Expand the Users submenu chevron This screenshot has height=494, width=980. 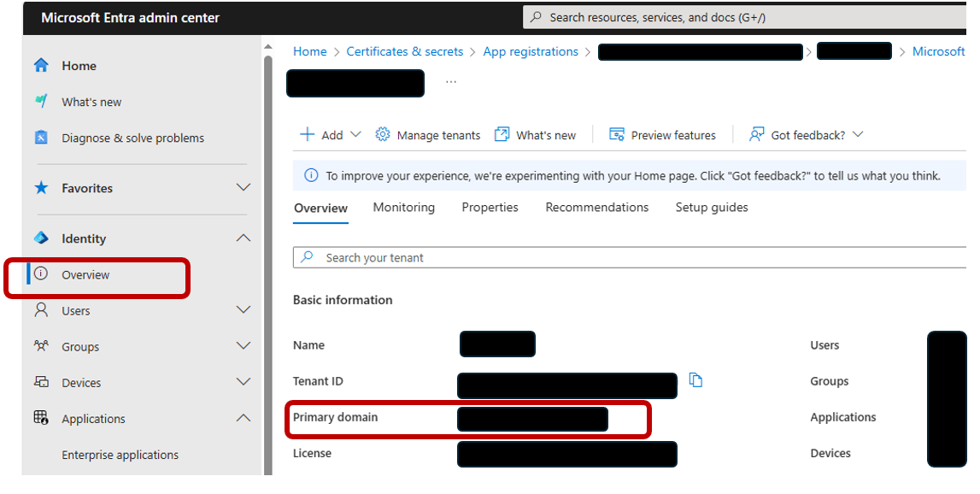[244, 310]
